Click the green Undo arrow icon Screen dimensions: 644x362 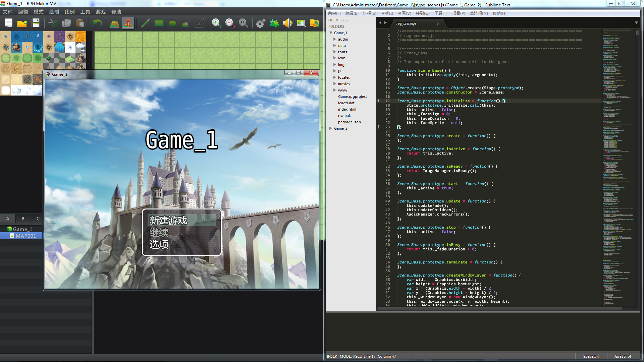click(97, 23)
